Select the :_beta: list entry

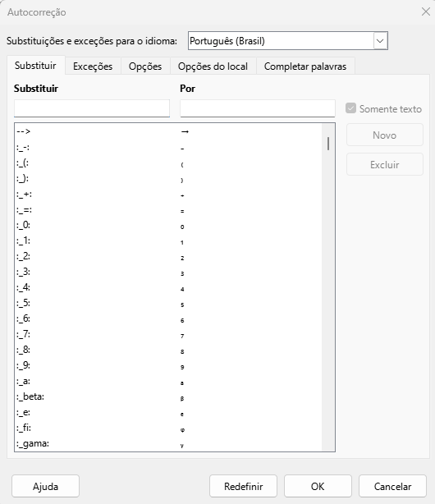(x=168, y=397)
